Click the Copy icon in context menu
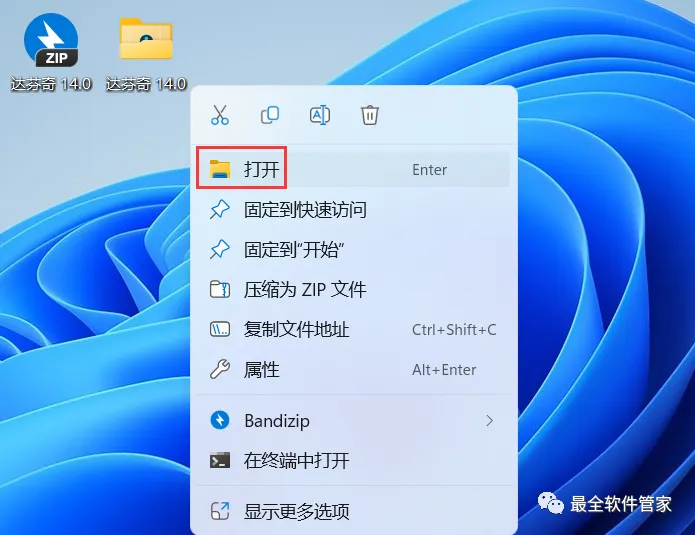The width and height of the screenshot is (695, 535). pos(270,115)
